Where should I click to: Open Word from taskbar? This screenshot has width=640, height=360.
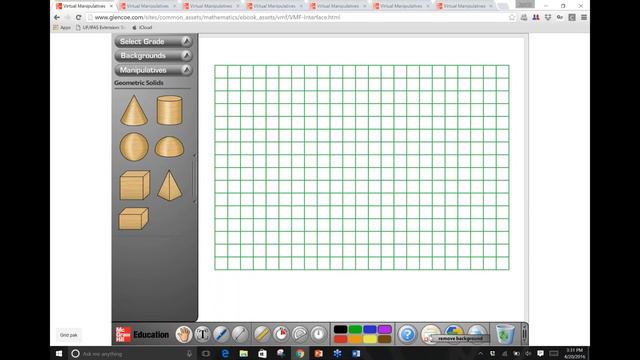click(x=356, y=353)
